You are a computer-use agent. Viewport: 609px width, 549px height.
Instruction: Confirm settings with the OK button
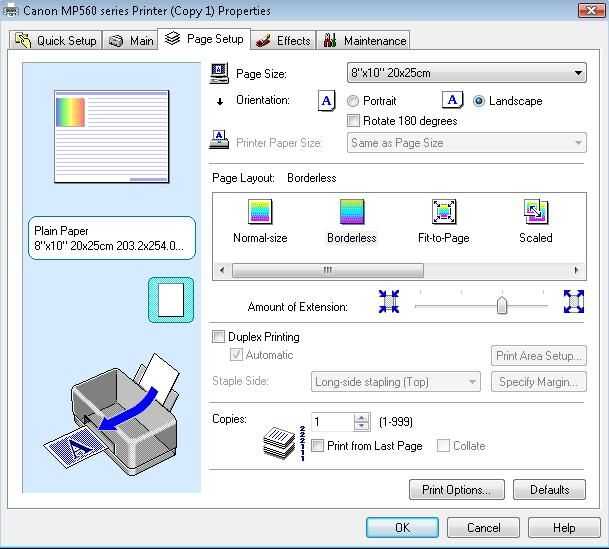pyautogui.click(x=402, y=527)
